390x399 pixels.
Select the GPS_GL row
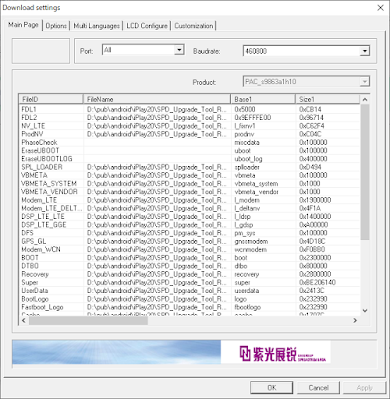(x=189, y=241)
